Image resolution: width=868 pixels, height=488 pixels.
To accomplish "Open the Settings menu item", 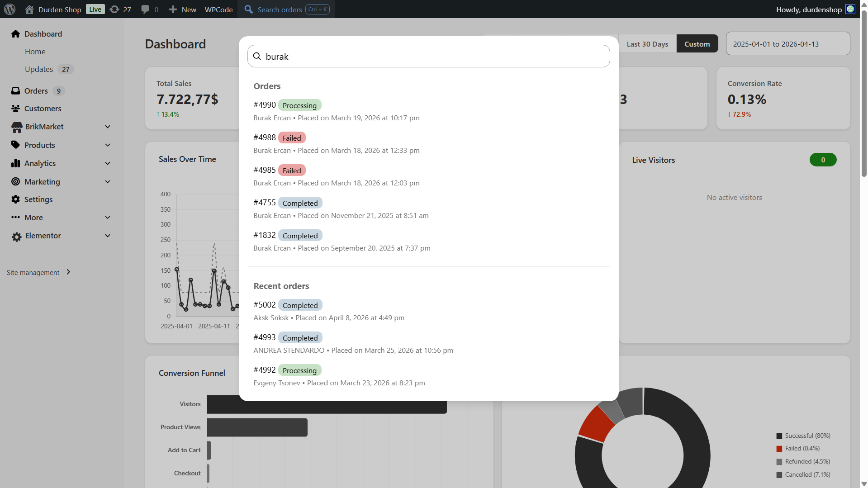I will [38, 199].
